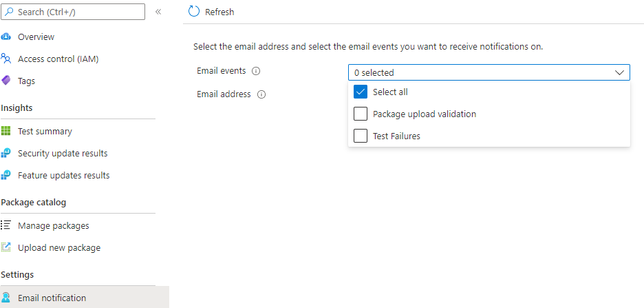Go to Test summary page

[45, 131]
